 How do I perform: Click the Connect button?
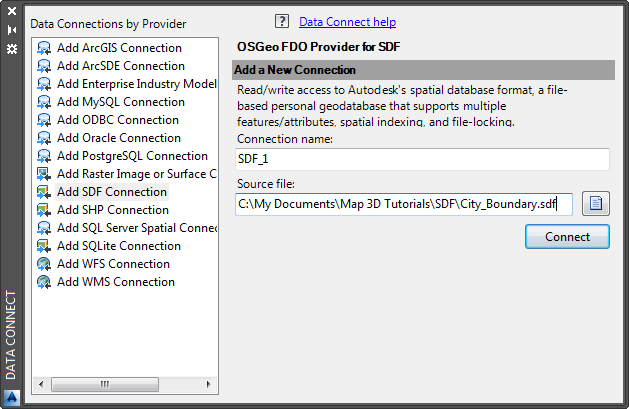coord(567,237)
